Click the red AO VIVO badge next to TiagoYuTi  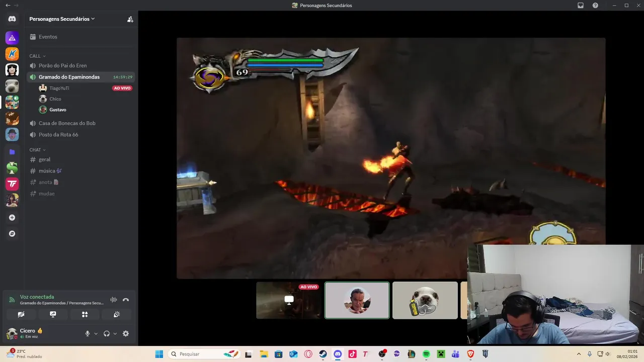click(122, 88)
